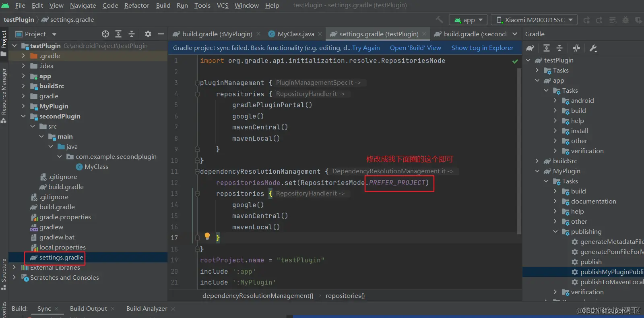Viewport: 644px width, 318px height.
Task: Expand the documentation tasks group
Action: pos(555,201)
